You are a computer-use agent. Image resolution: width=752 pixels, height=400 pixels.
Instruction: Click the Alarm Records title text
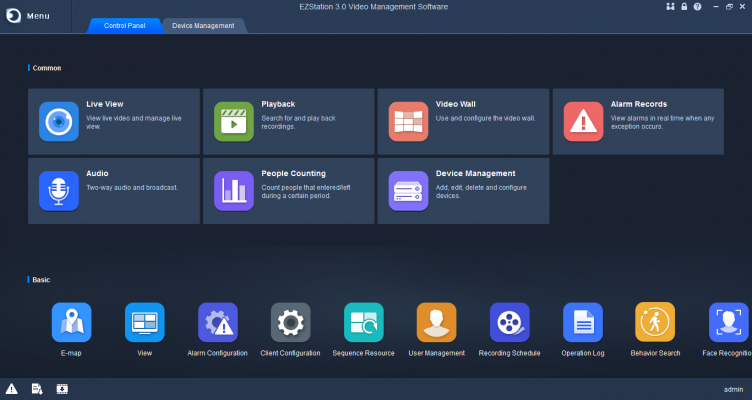pos(639,104)
